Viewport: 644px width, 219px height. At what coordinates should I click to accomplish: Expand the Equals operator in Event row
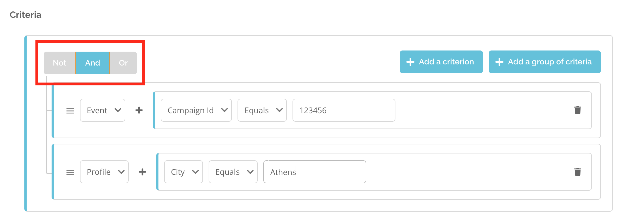click(x=262, y=110)
